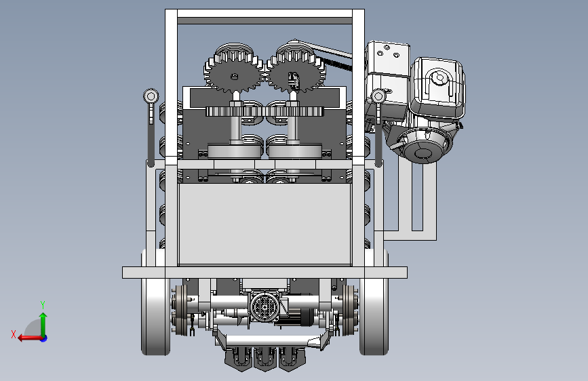
Task: Select the engine mounting bracket frame
Action: click(410, 199)
